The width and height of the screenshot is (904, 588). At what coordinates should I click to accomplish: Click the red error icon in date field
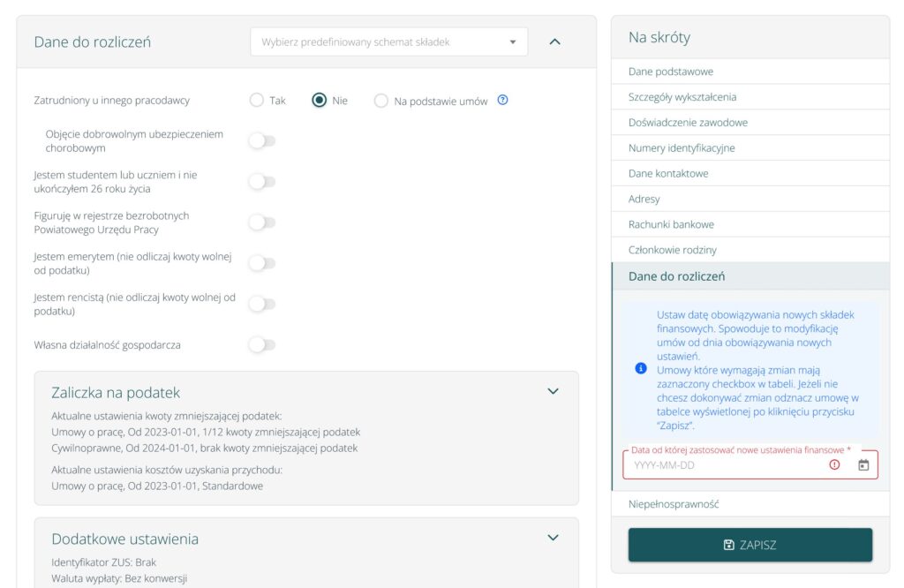point(834,465)
